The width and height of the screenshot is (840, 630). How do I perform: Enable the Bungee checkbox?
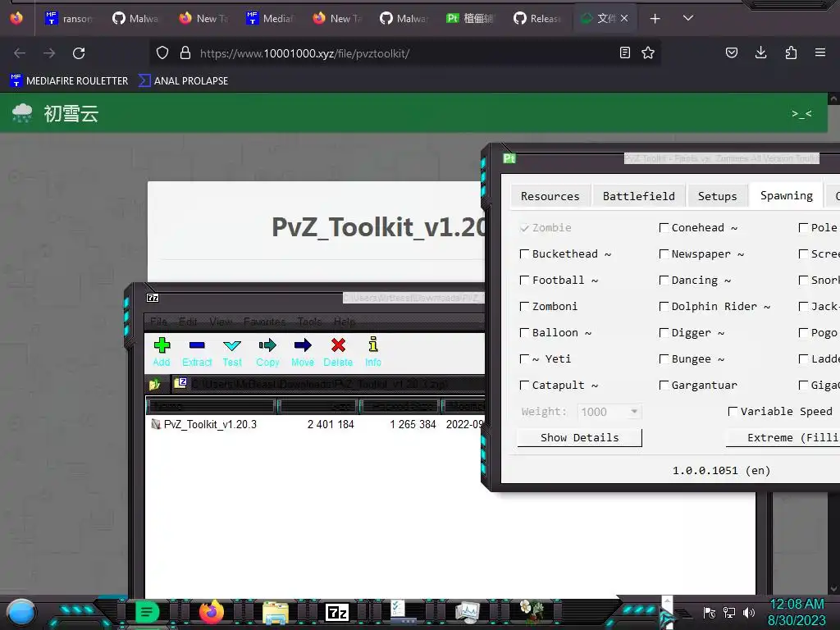click(664, 359)
